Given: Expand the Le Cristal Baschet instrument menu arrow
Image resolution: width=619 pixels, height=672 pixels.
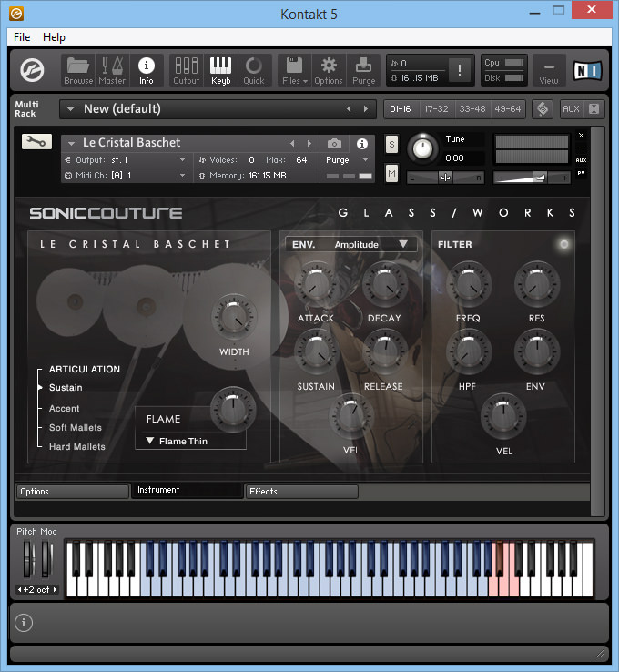Looking at the screenshot, I should tap(72, 144).
